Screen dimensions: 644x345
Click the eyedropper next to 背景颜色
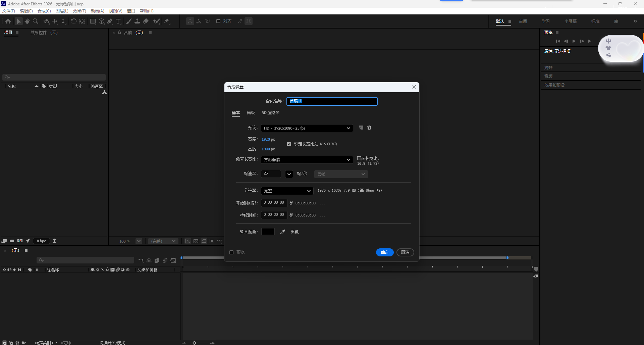tap(282, 232)
